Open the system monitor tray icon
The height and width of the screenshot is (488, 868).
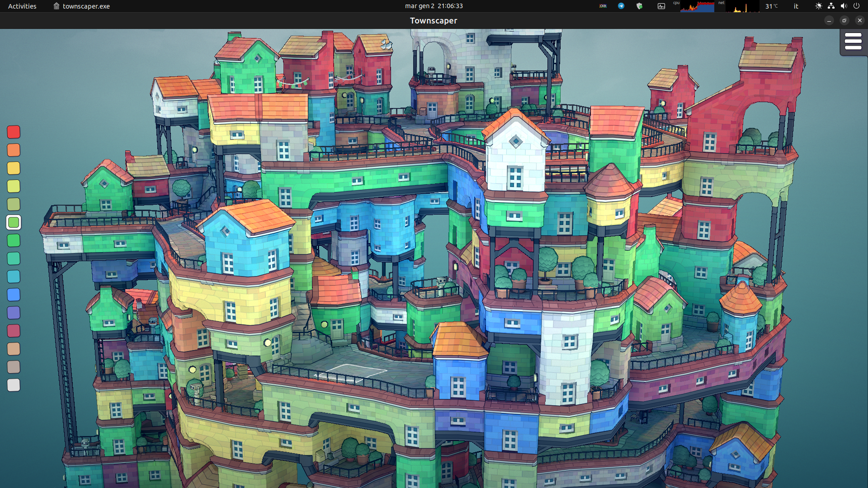pyautogui.click(x=661, y=6)
